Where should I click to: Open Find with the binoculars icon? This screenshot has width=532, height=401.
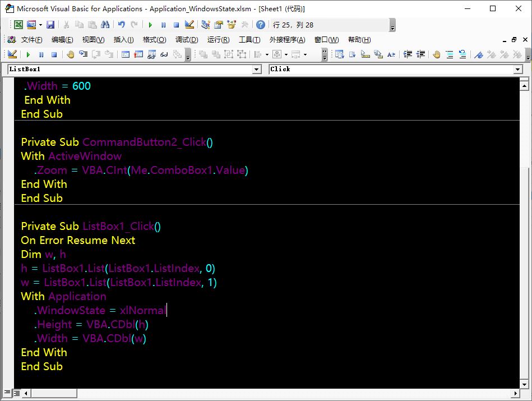point(105,25)
